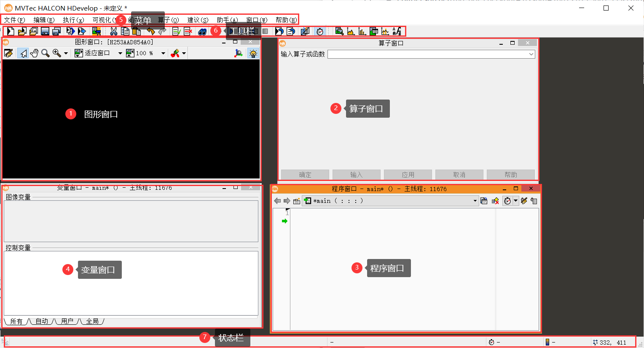Switch to the 所有 tab in variable window
Screen dimensions: 644x348
point(16,321)
